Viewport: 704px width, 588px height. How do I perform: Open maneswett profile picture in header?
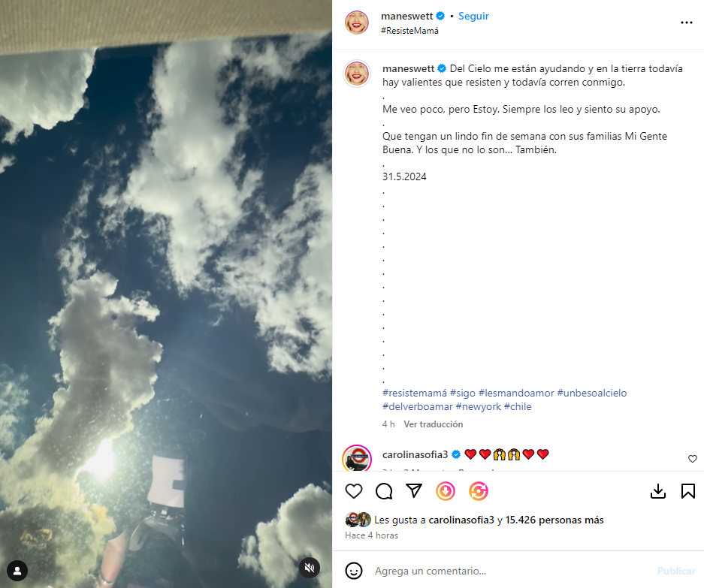point(356,23)
